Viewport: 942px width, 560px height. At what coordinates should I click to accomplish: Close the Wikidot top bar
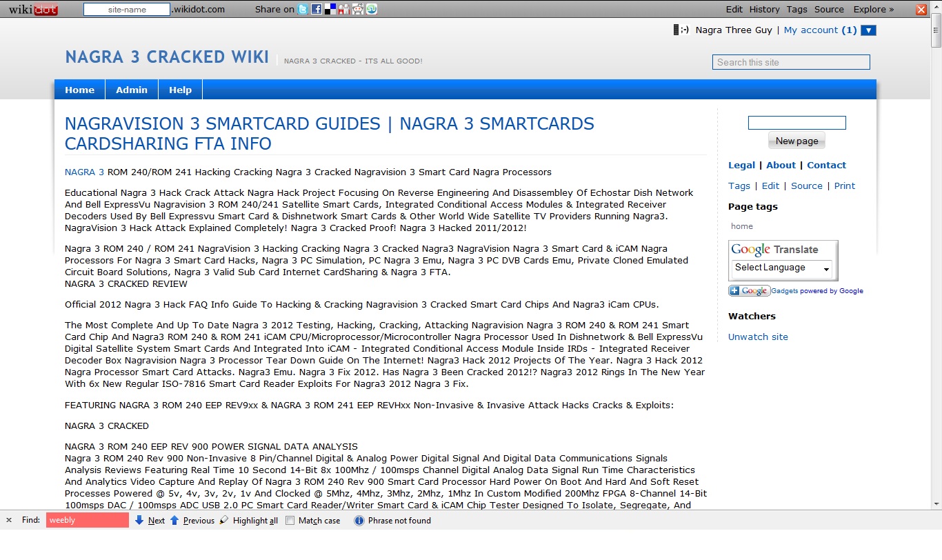click(x=921, y=10)
